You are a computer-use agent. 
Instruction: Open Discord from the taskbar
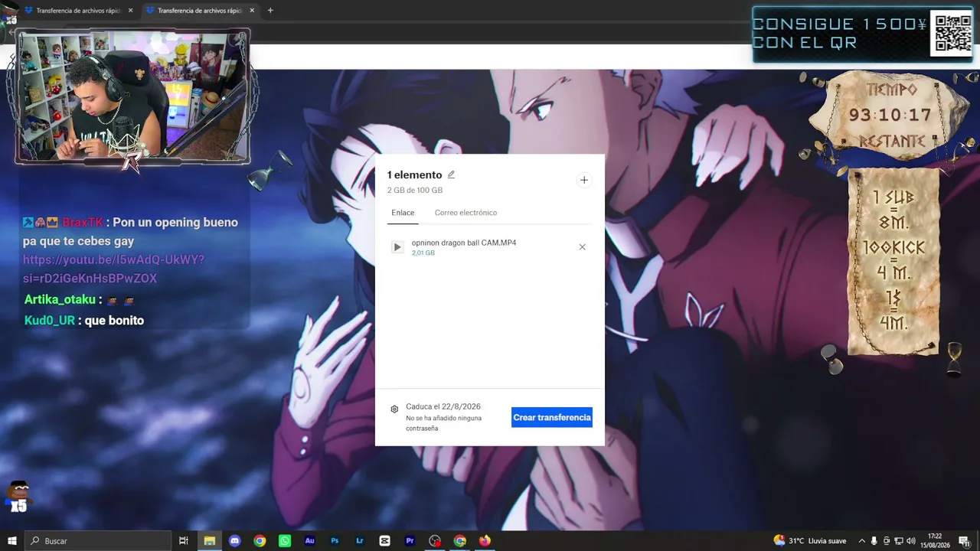[x=235, y=541]
